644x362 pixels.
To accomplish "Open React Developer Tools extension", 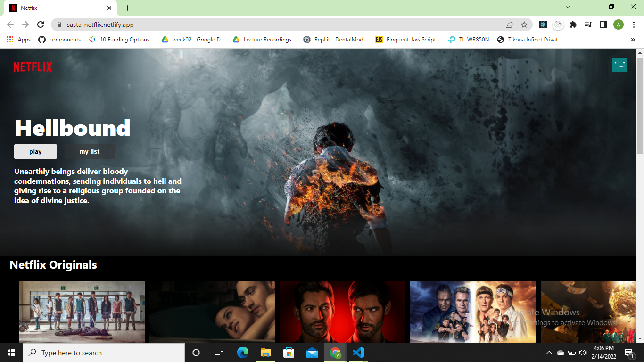I will click(x=543, y=25).
